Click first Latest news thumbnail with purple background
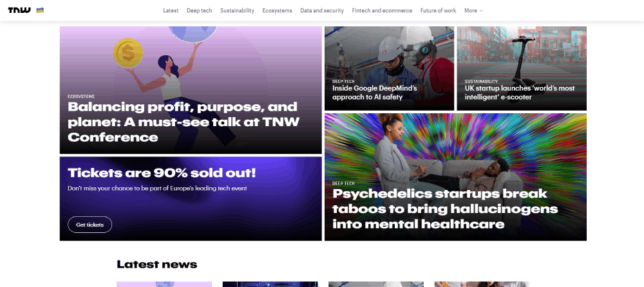Image resolution: width=644 pixels, height=287 pixels. pos(164,284)
